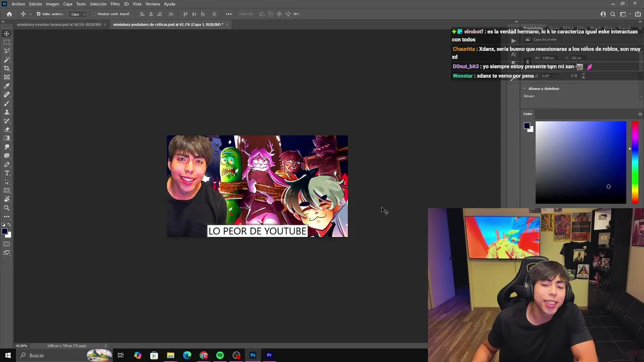The width and height of the screenshot is (644, 362).
Task: Select the Sponge/Dodge tool
Action: click(x=7, y=155)
